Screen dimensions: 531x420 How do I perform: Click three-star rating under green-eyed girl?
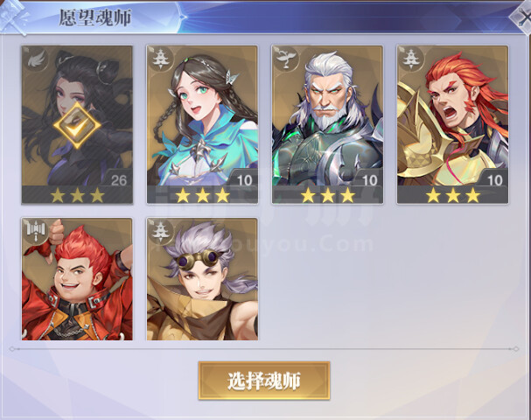point(202,195)
